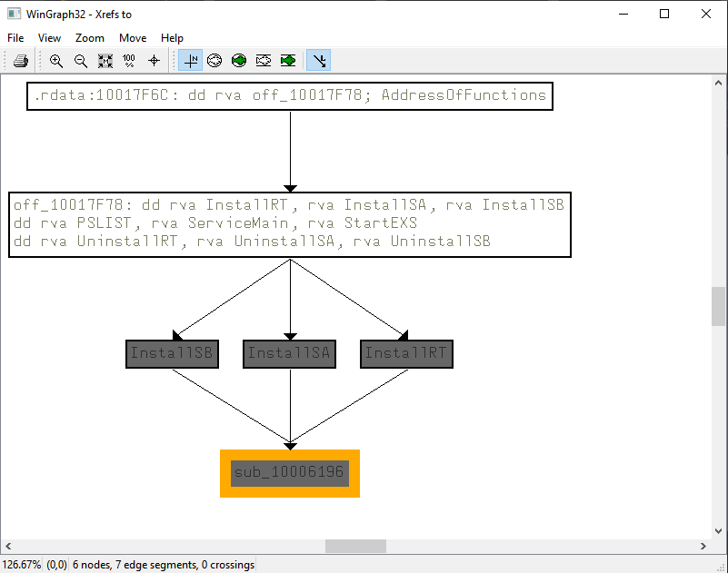Click the Zoom out magnifier

(81, 61)
